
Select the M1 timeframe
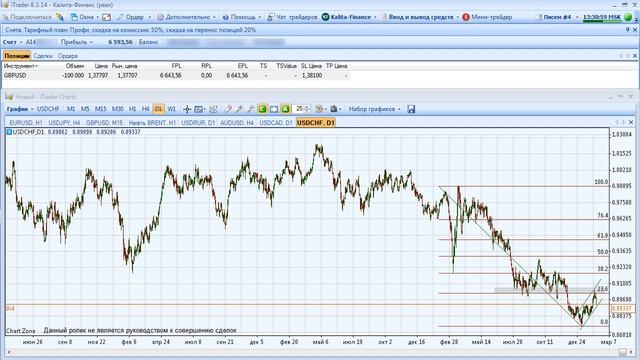pos(71,109)
